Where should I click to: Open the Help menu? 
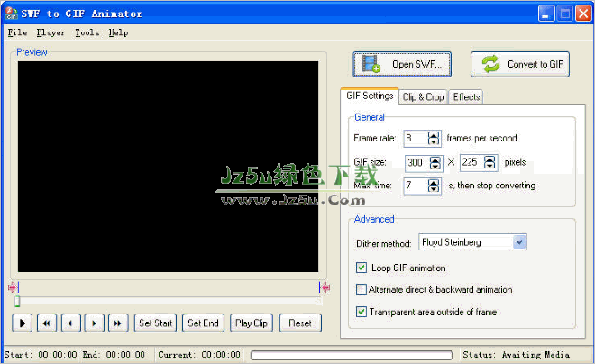point(118,33)
